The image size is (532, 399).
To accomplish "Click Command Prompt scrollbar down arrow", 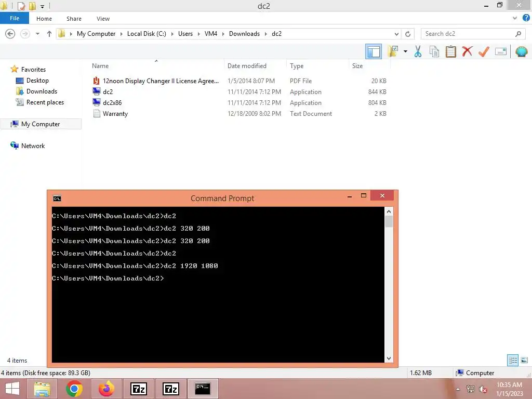I will pyautogui.click(x=389, y=358).
